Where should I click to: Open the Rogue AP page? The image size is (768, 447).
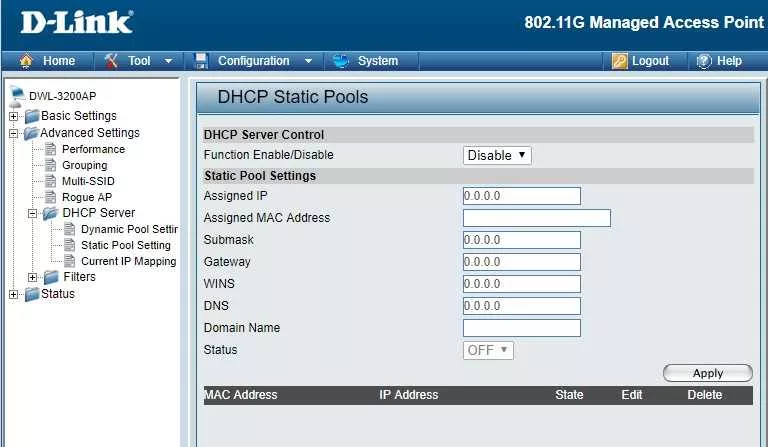(x=87, y=197)
